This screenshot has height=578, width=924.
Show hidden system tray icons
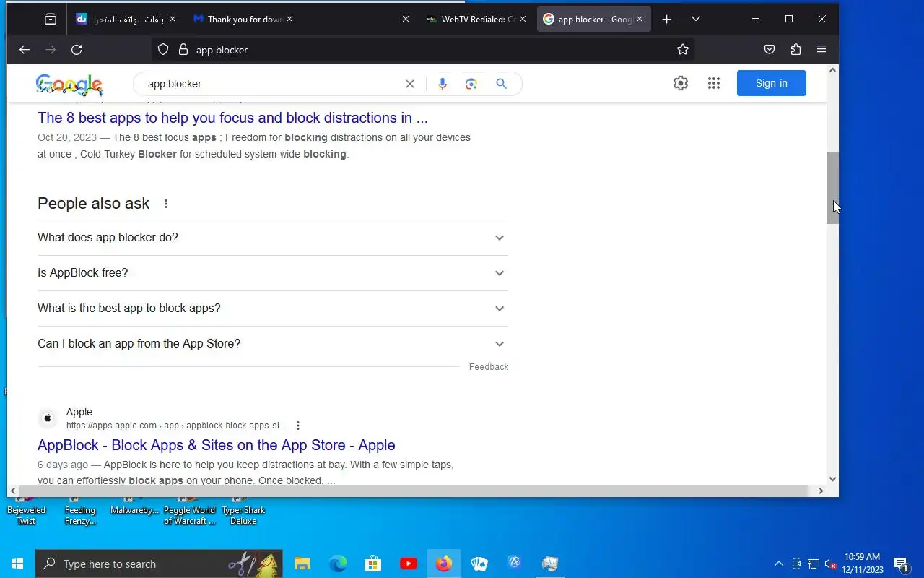[x=779, y=564]
